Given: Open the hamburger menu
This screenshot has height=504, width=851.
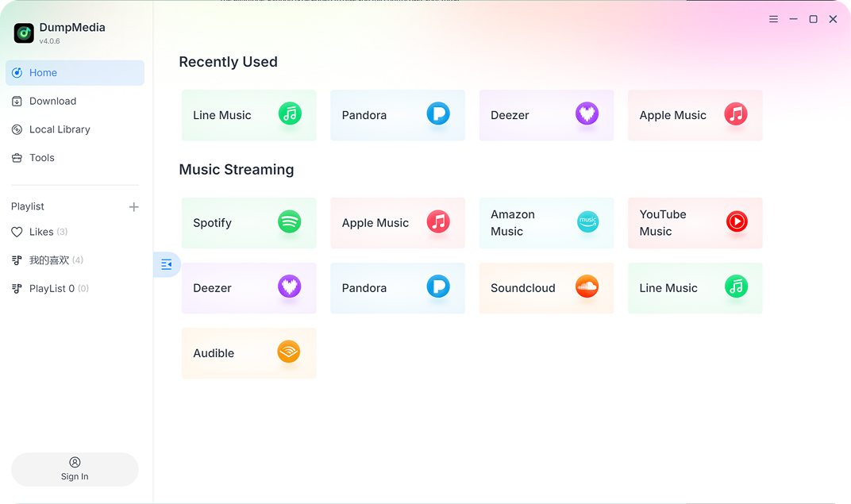Looking at the screenshot, I should 773,19.
